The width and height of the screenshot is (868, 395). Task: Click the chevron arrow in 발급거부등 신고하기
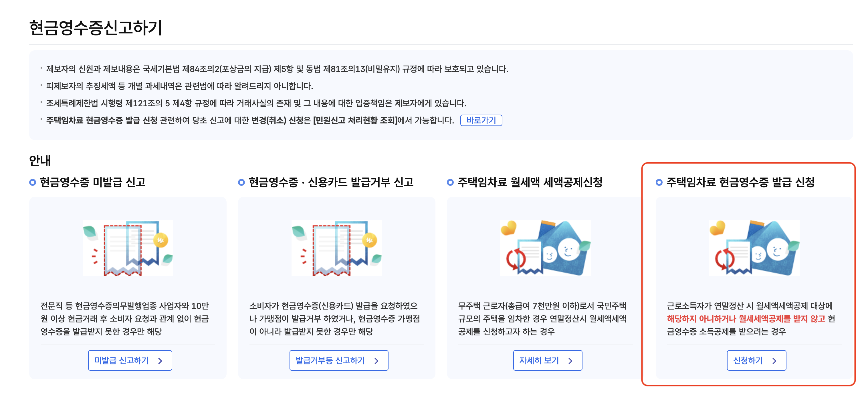point(377,361)
